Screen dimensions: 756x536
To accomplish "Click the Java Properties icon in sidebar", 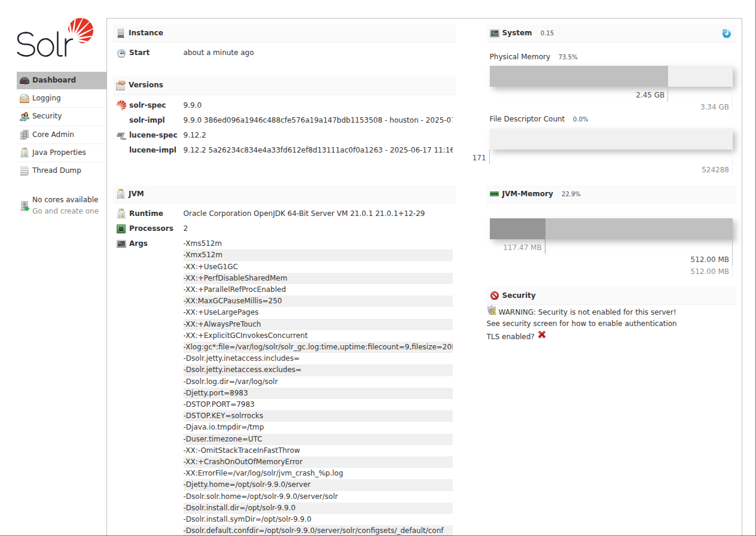I will coord(25,153).
